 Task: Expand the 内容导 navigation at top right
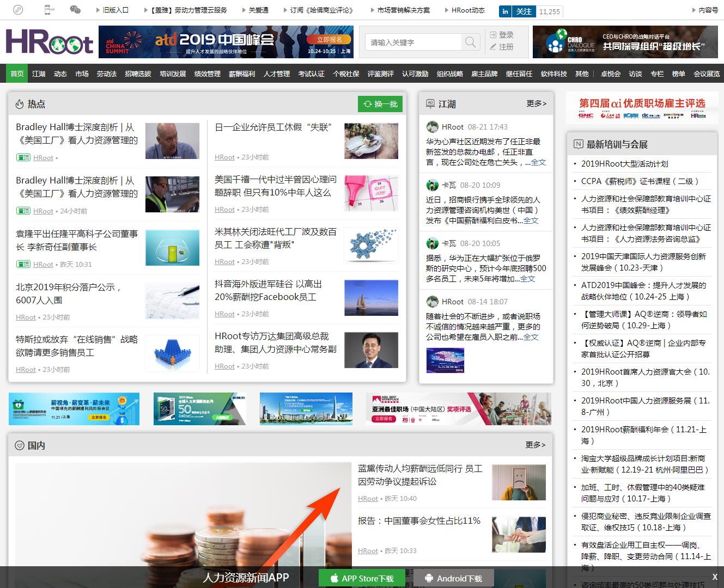click(708, 10)
